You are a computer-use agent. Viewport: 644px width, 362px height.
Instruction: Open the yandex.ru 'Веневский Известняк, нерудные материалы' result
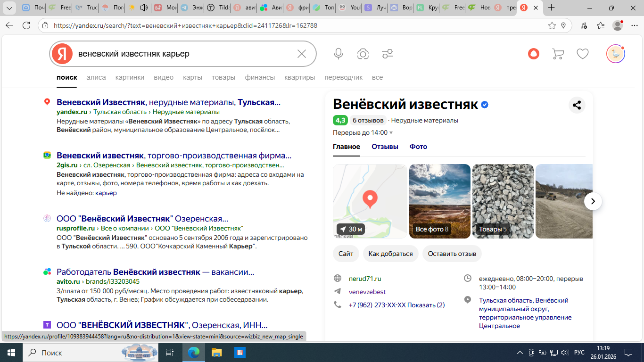(x=168, y=102)
